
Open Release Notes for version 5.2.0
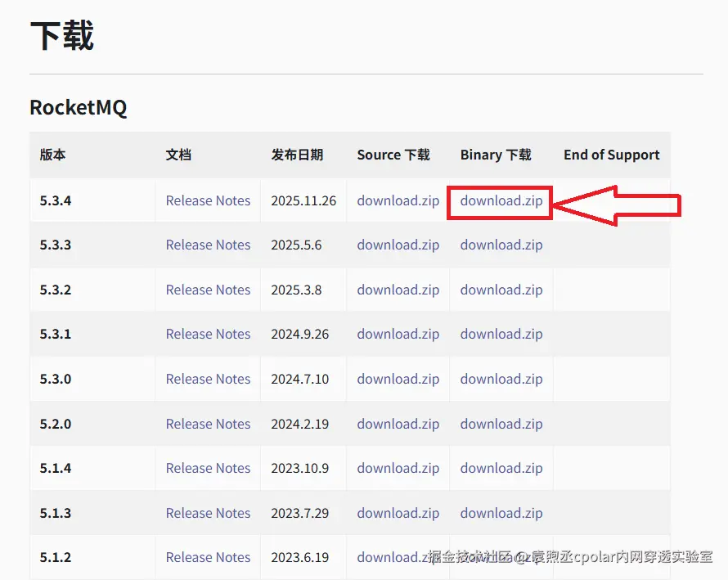click(208, 424)
